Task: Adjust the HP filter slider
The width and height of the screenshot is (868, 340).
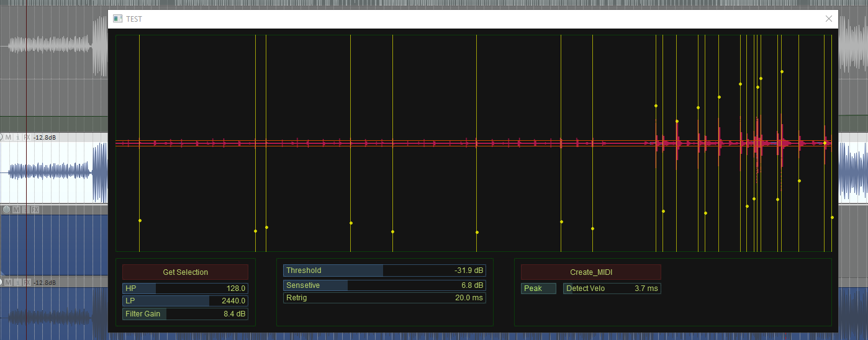Action: [185, 289]
